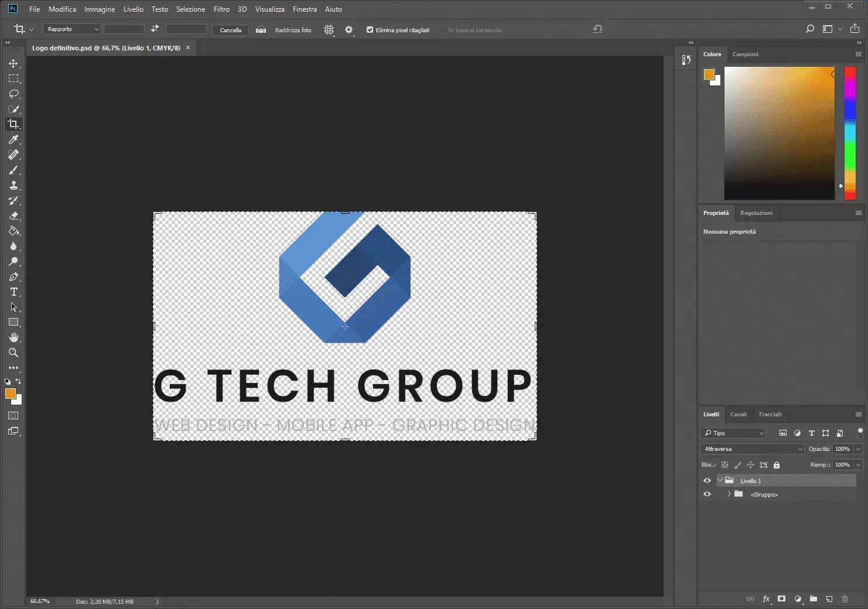Toggle Quick Mask mode
This screenshot has width=868, height=609.
13,415
